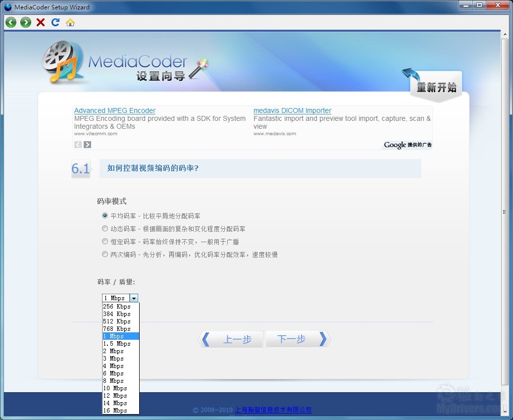Click the green Back navigation arrow

click(11, 22)
